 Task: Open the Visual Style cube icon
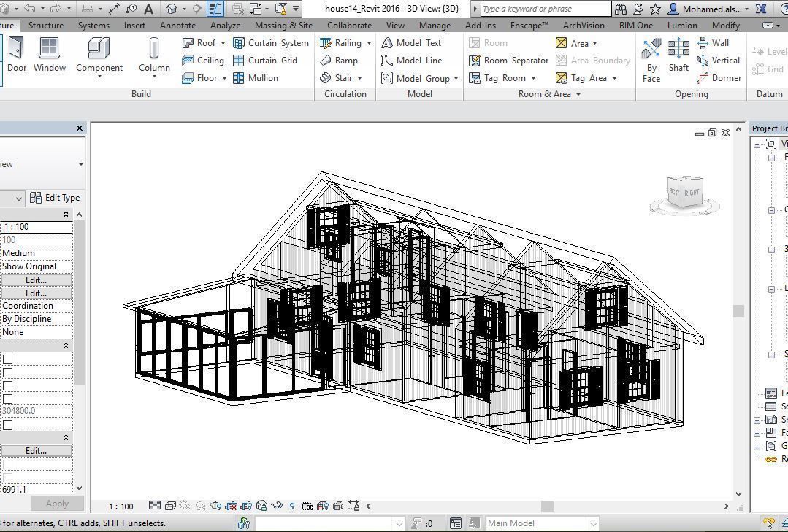[170, 506]
